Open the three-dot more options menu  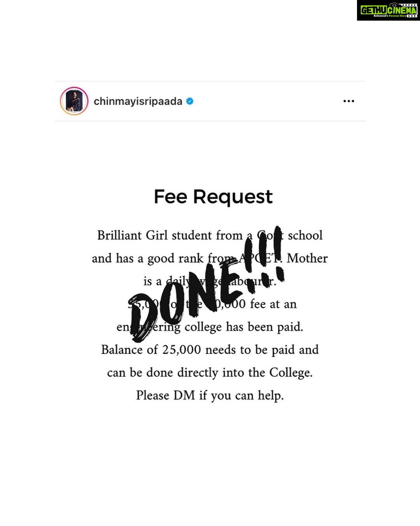click(x=348, y=101)
